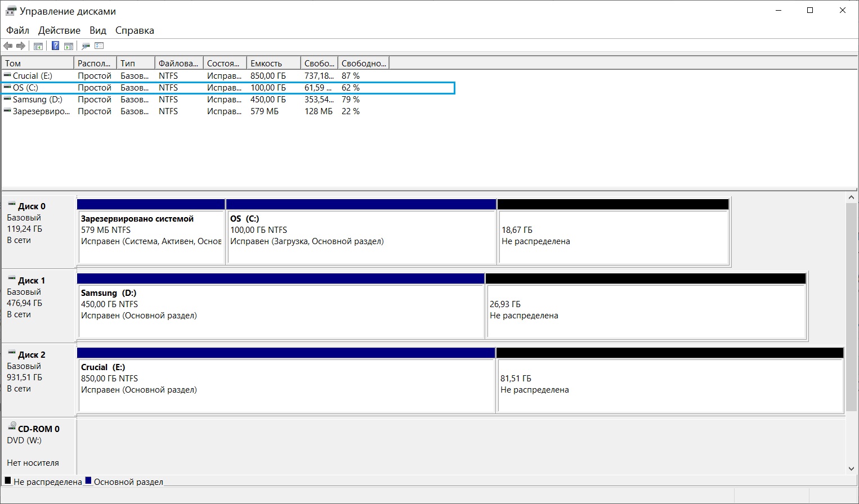
Task: Sort by the Тип column header
Action: [136, 63]
